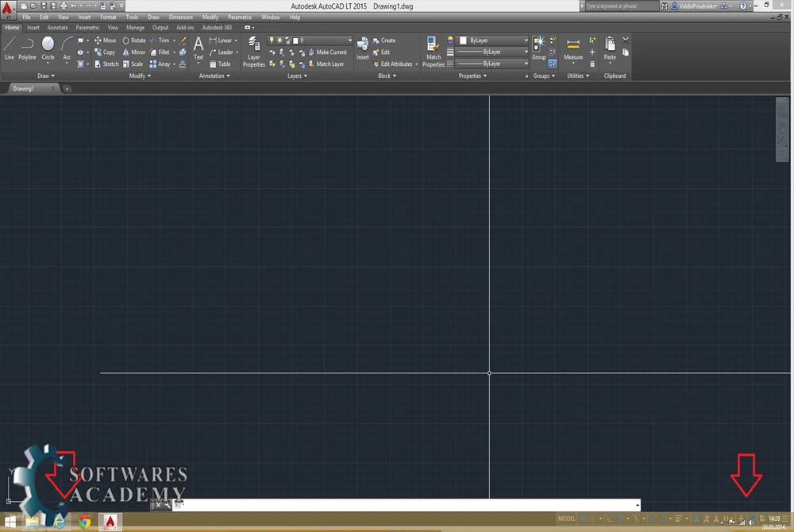Activate the Array command
This screenshot has width=794, height=532.
160,64
